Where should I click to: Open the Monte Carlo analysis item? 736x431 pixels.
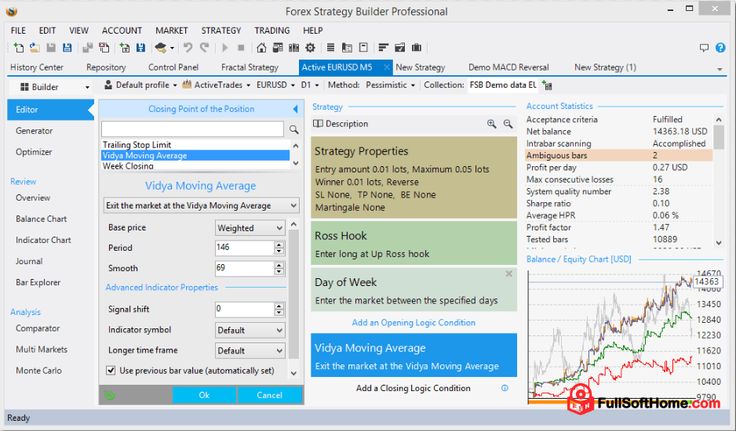point(38,370)
